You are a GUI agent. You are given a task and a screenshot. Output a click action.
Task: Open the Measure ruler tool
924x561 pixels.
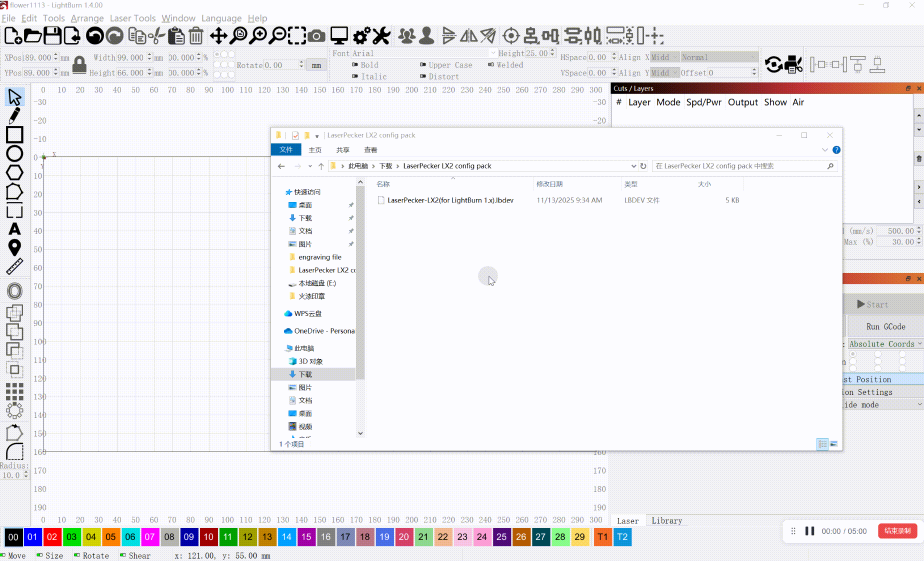(x=14, y=266)
